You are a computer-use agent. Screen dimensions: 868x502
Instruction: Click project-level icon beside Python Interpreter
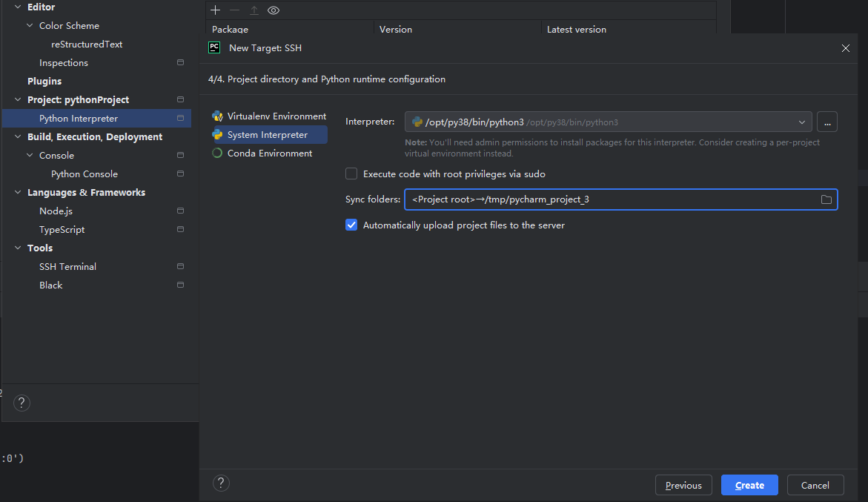pos(180,119)
